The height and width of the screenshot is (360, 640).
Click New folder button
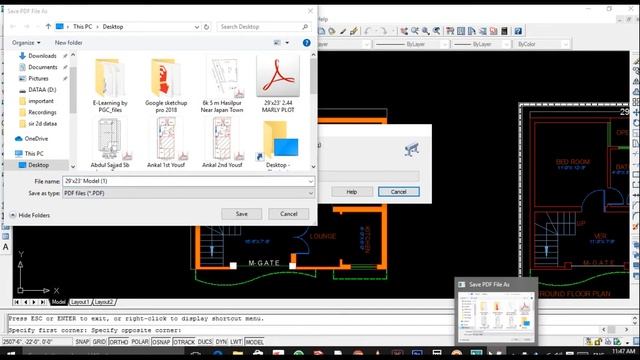(x=69, y=43)
